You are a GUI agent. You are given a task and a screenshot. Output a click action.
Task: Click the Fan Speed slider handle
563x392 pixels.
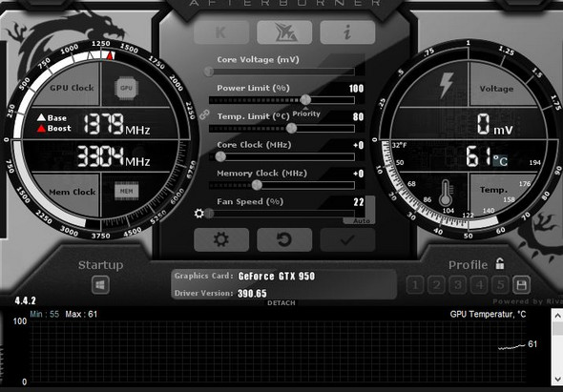tap(209, 214)
